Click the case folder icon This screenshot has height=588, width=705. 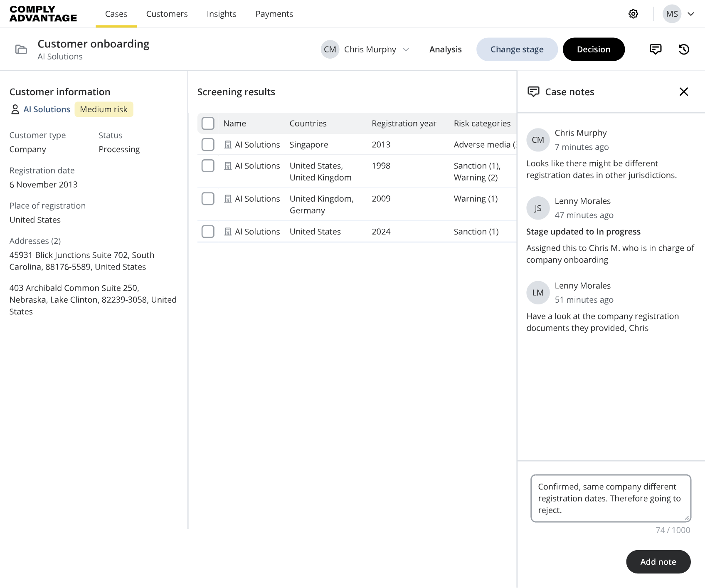[21, 49]
